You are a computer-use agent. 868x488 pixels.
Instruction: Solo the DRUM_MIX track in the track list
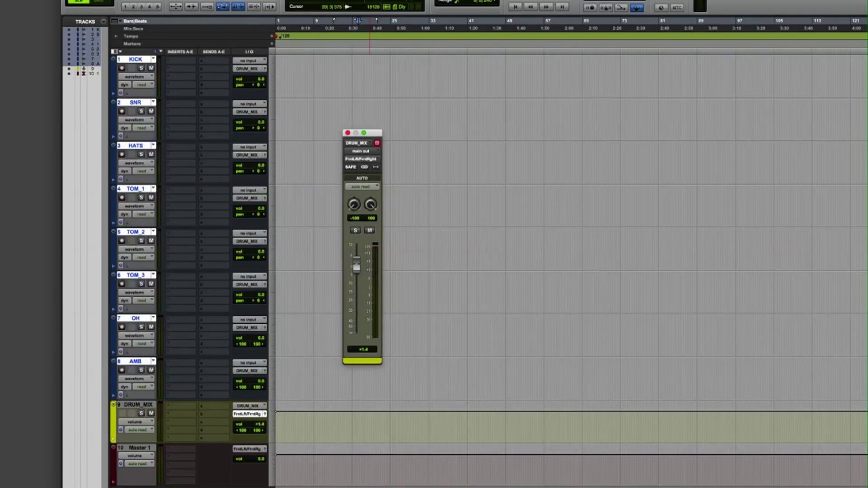pos(141,413)
